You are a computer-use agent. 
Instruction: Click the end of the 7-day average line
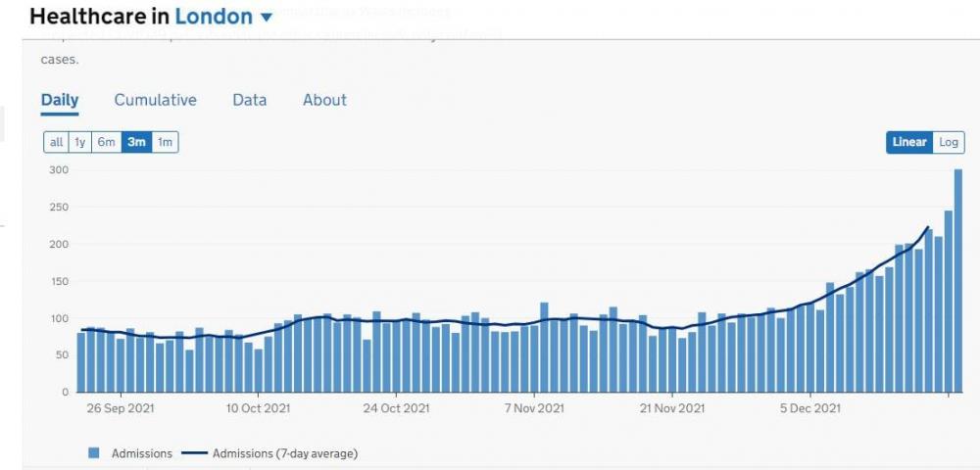pyautogui.click(x=928, y=227)
